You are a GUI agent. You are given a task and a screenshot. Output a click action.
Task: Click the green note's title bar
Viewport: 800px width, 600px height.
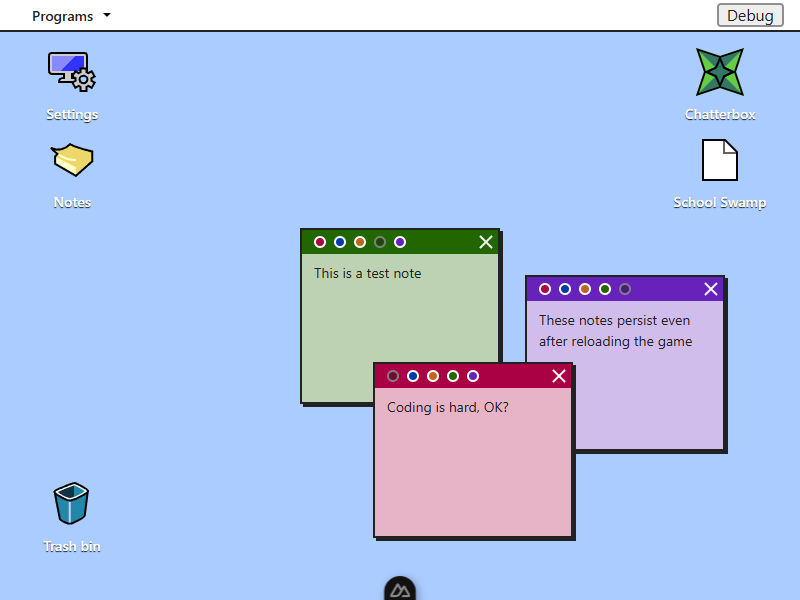pyautogui.click(x=400, y=242)
